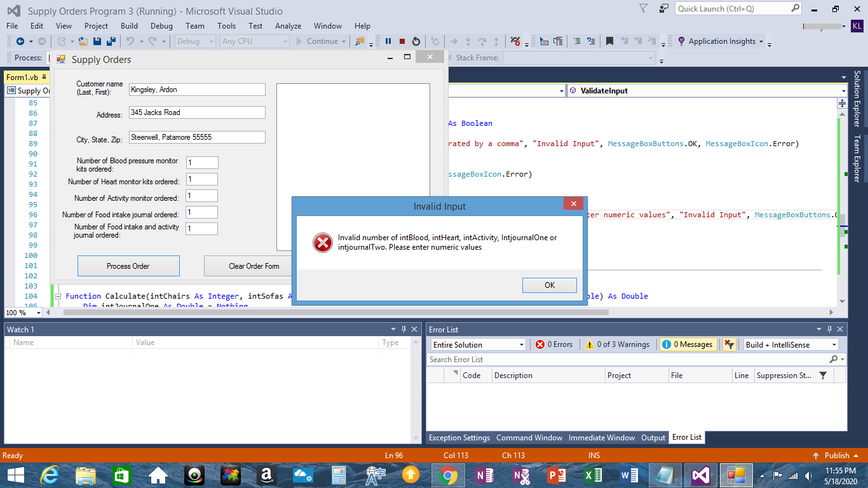Viewport: 868px width, 488px height.
Task: Open Internet Explorer from taskbar
Action: 50,475
